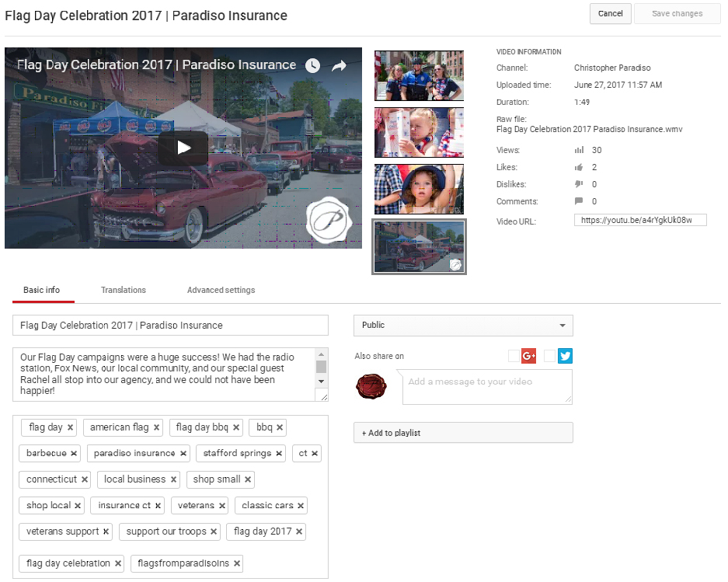Click into the video description box

point(164,375)
